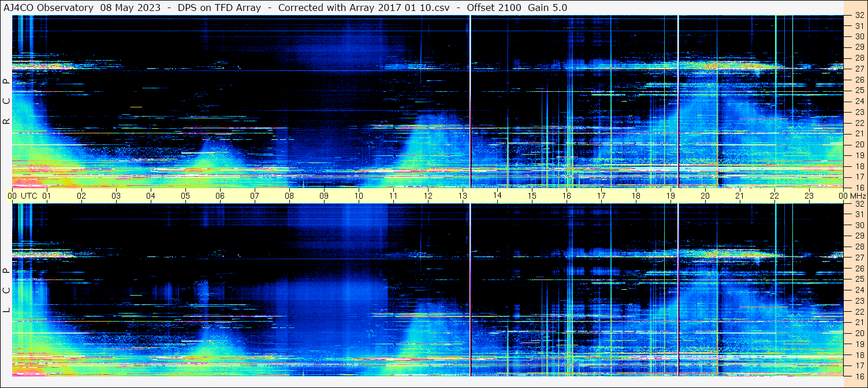The width and height of the screenshot is (868, 388).
Task: Click 27 MHz label of LCP panel
Action: coord(859,258)
